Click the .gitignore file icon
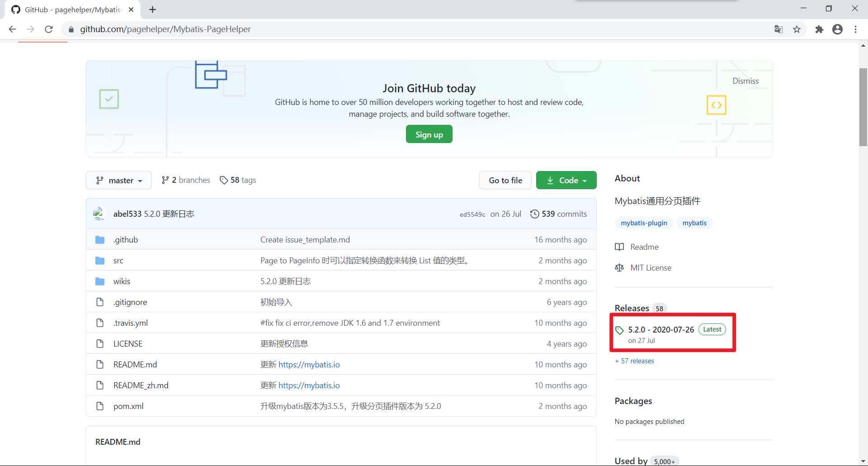The width and height of the screenshot is (868, 466). pos(100,302)
